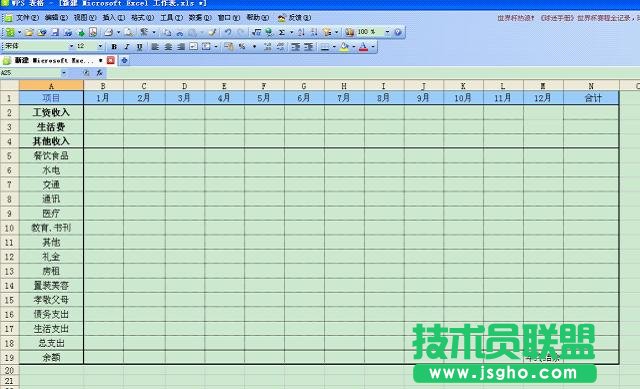Open the AutoSum dropdown arrow
The width and height of the screenshot is (640, 389).
[x=291, y=32]
